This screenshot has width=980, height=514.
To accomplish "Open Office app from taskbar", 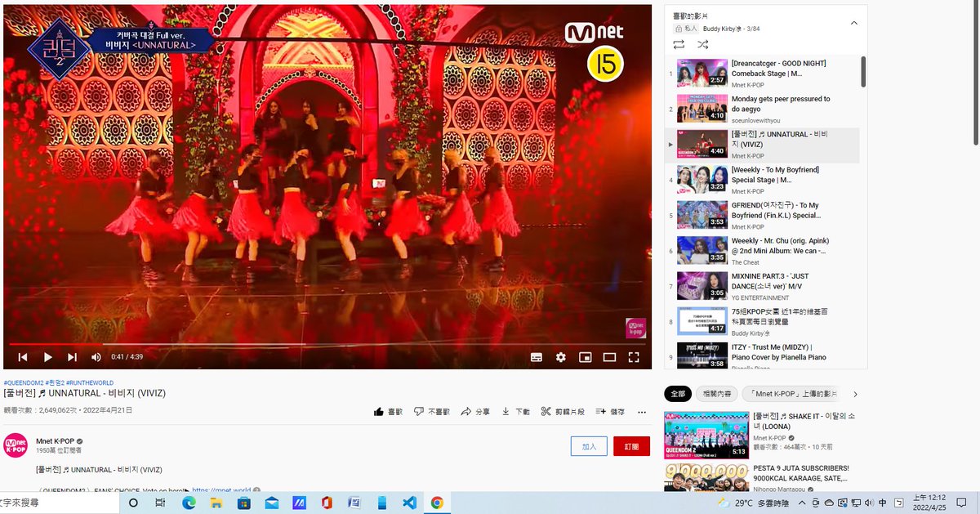I will point(327,503).
